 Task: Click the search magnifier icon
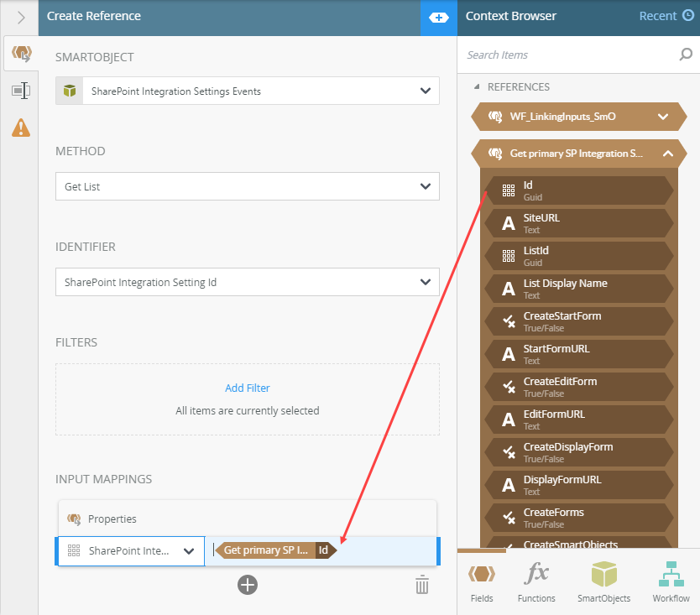coord(685,55)
